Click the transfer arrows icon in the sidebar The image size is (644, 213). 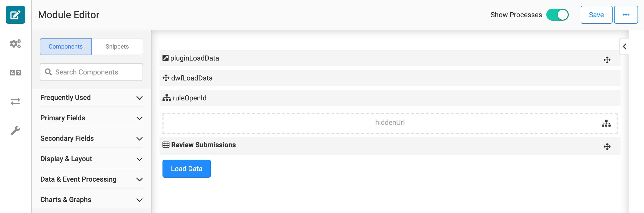pos(15,101)
